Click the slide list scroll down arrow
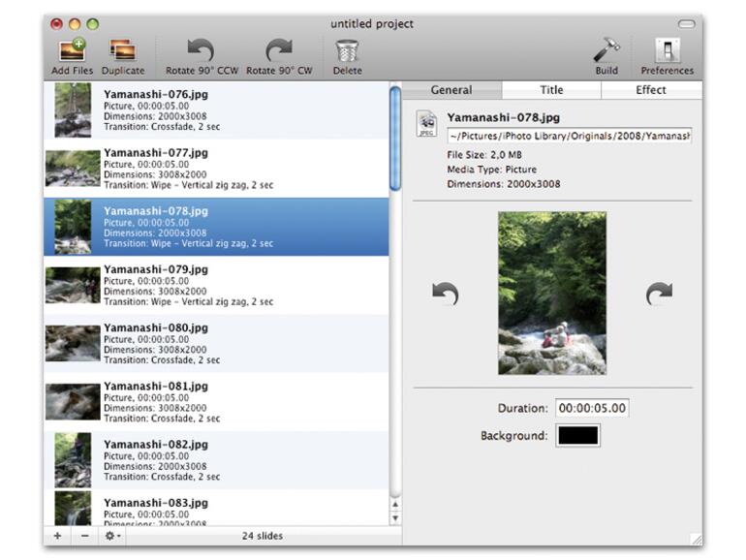Image resolution: width=746 pixels, height=560 pixels. (394, 518)
